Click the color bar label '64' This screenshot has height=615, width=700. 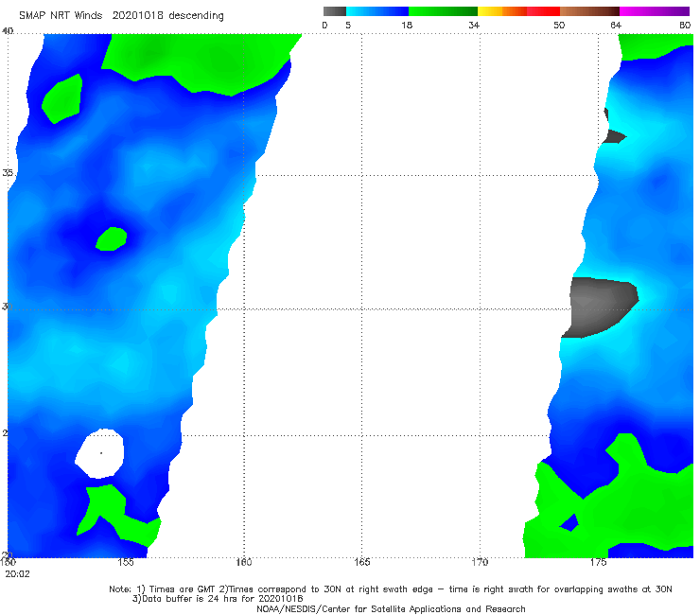[616, 26]
